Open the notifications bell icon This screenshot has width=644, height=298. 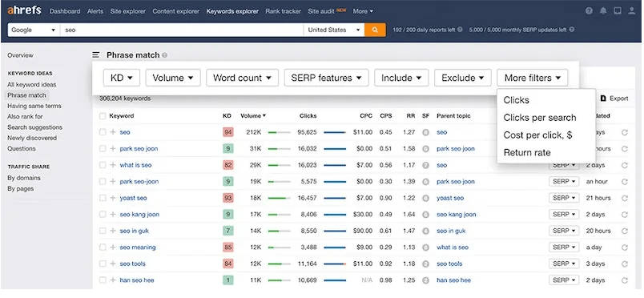click(603, 11)
